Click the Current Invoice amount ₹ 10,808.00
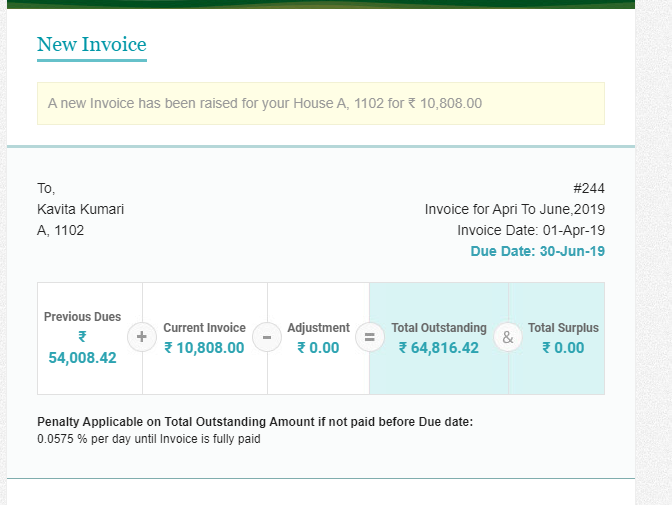Screen dimensions: 672x505 tap(204, 348)
